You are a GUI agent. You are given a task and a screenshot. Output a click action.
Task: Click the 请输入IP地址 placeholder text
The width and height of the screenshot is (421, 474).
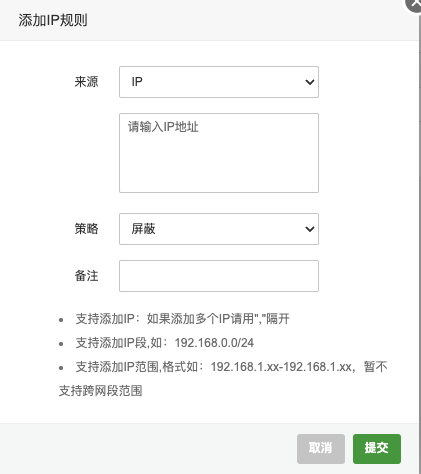coord(163,127)
